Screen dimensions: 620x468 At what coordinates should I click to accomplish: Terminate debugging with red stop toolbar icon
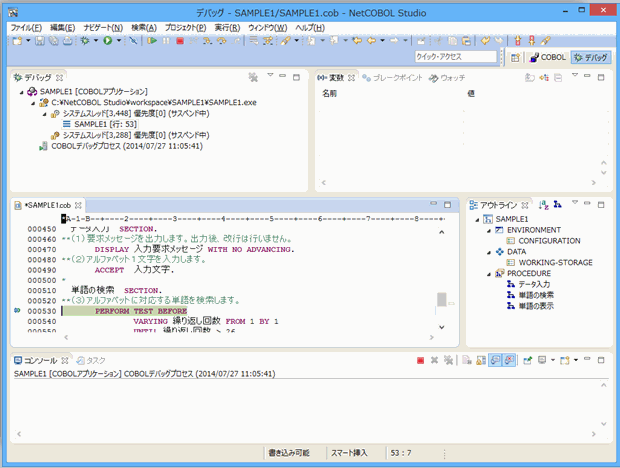pyautogui.click(x=180, y=41)
